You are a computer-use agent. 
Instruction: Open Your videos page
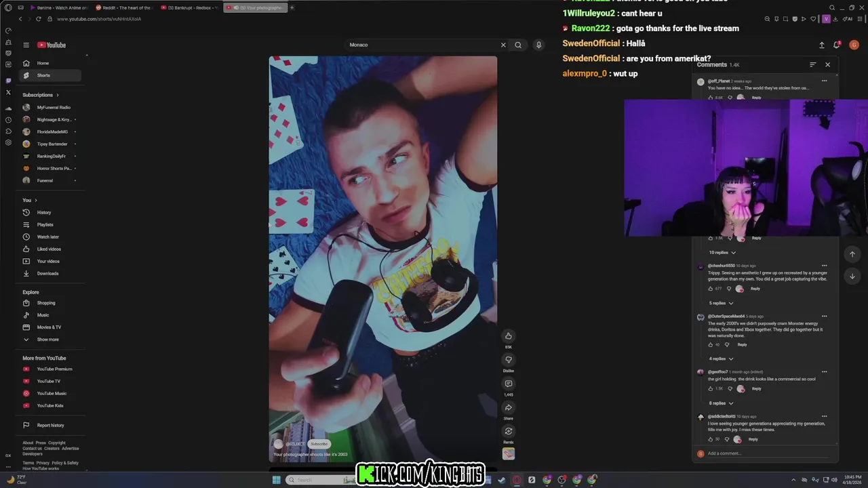[x=51, y=261]
